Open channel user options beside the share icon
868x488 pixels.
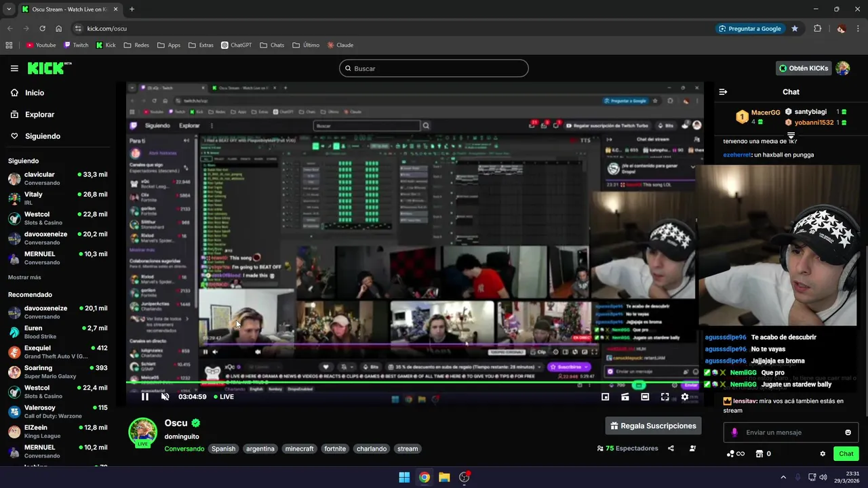(692, 448)
